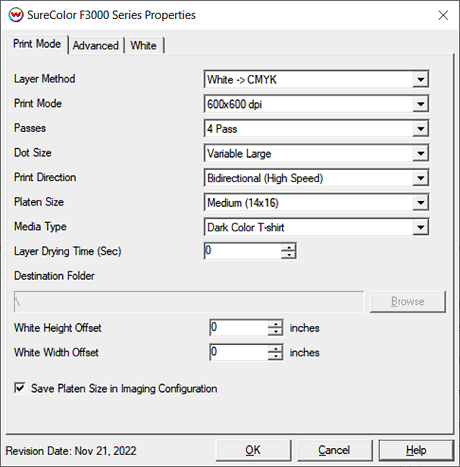Decrease White Width Offset with down arrow

coord(275,356)
